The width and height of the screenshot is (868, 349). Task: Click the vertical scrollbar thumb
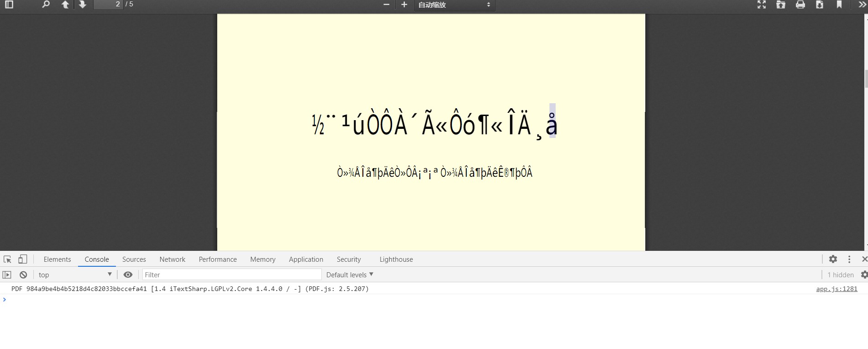pyautogui.click(x=866, y=79)
